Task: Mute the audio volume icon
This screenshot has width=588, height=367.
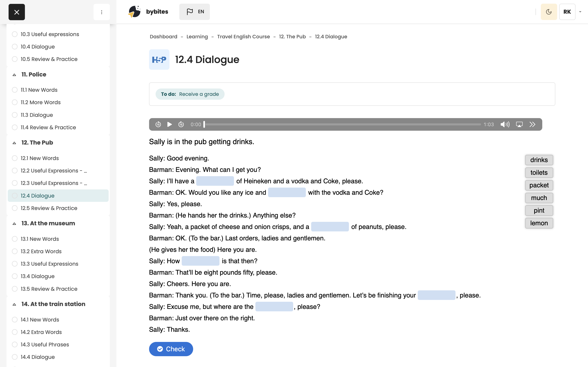Action: point(505,125)
